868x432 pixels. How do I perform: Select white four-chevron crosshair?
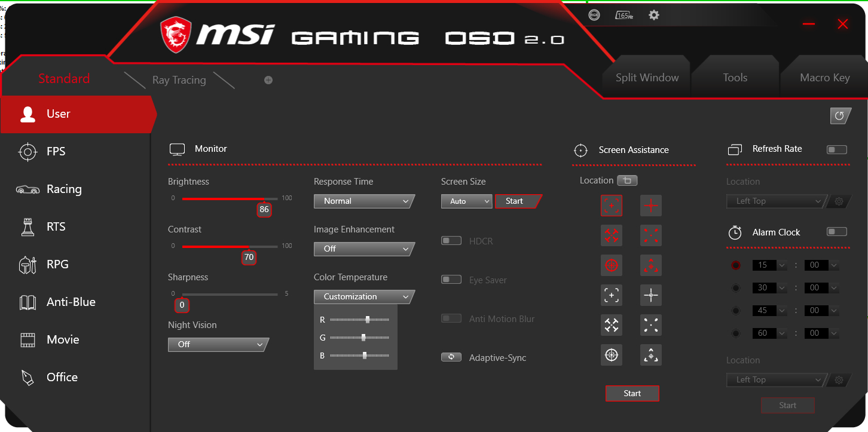pyautogui.click(x=612, y=325)
